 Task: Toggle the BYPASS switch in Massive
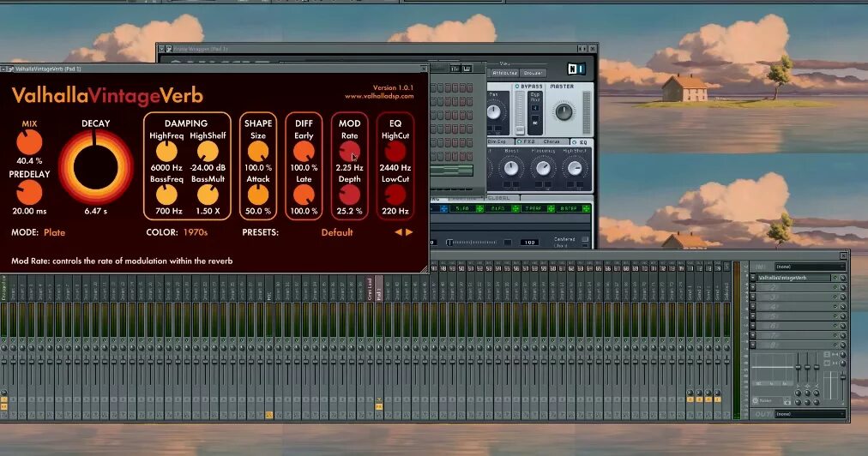coord(517,87)
